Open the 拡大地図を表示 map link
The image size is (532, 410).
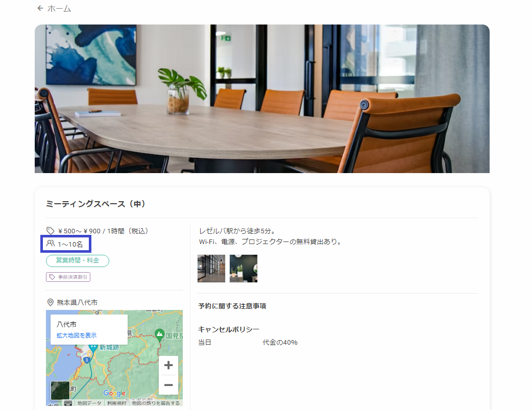[x=77, y=335]
